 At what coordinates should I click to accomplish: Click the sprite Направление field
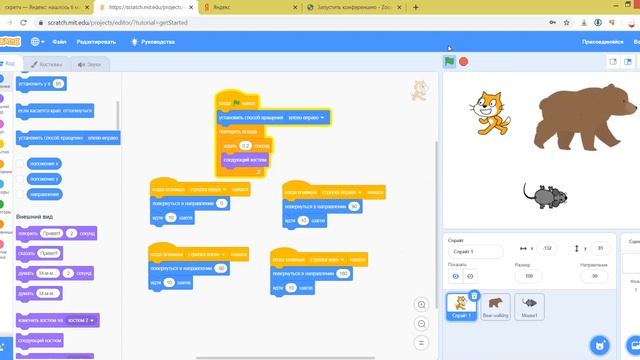(x=594, y=276)
